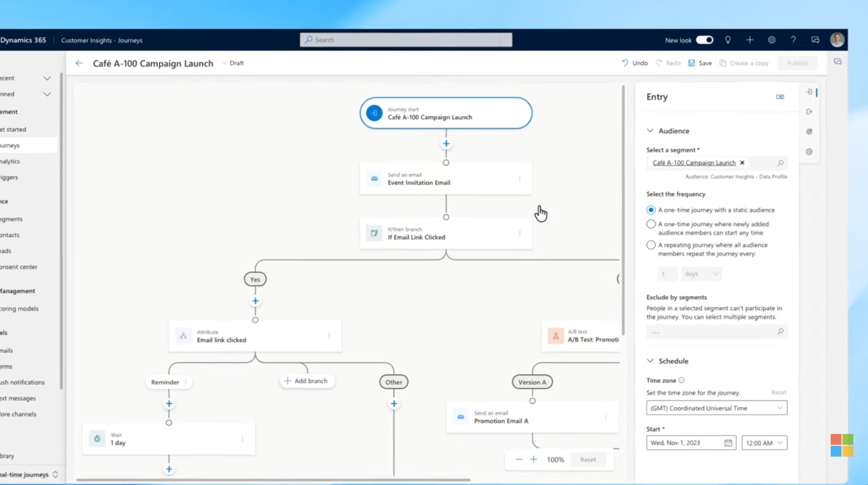Select repeating journey frequency option

click(651, 245)
